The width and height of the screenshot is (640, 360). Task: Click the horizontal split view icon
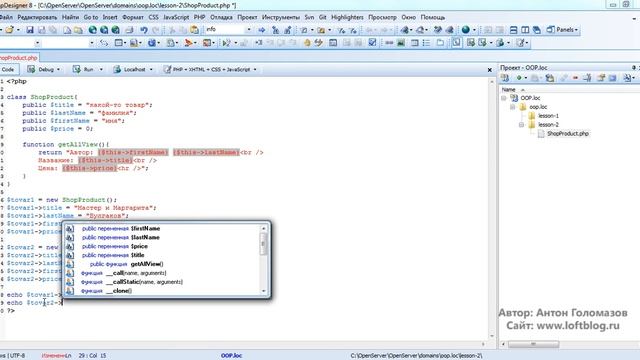point(513,30)
